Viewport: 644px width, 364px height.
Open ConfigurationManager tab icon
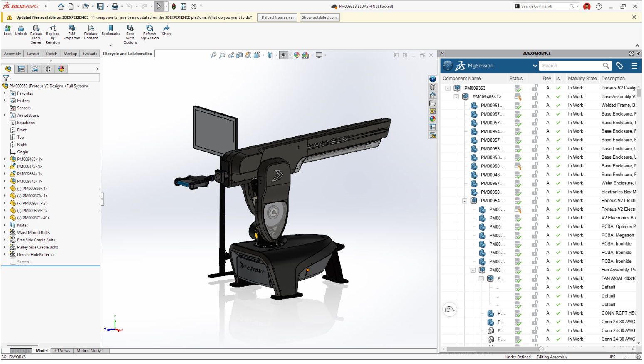[x=35, y=69]
